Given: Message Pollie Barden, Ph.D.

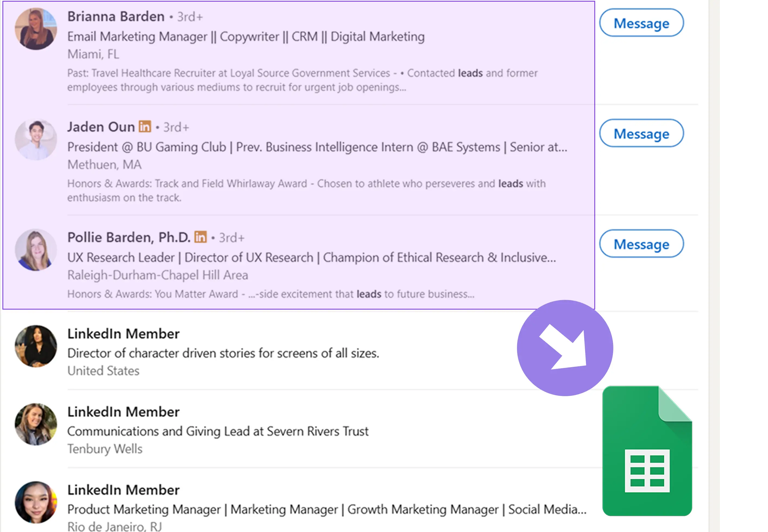Looking at the screenshot, I should [x=641, y=243].
